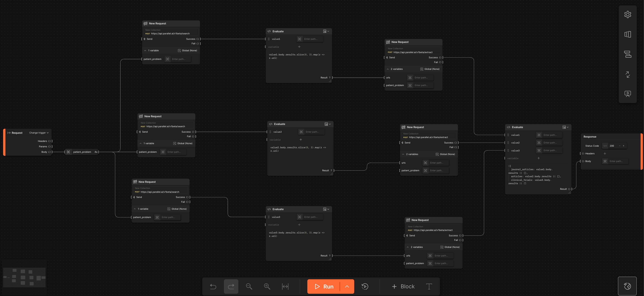Zoom in using the magnifier plus icon
The width and height of the screenshot is (644, 296).
coord(267,287)
